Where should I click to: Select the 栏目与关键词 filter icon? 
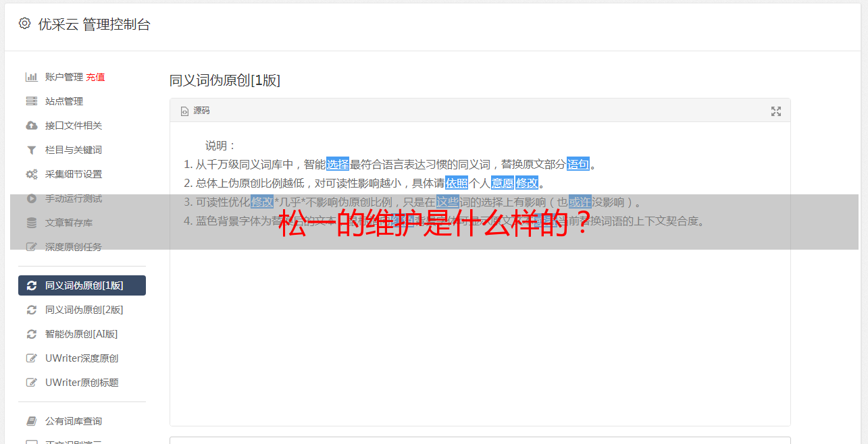pyautogui.click(x=31, y=150)
